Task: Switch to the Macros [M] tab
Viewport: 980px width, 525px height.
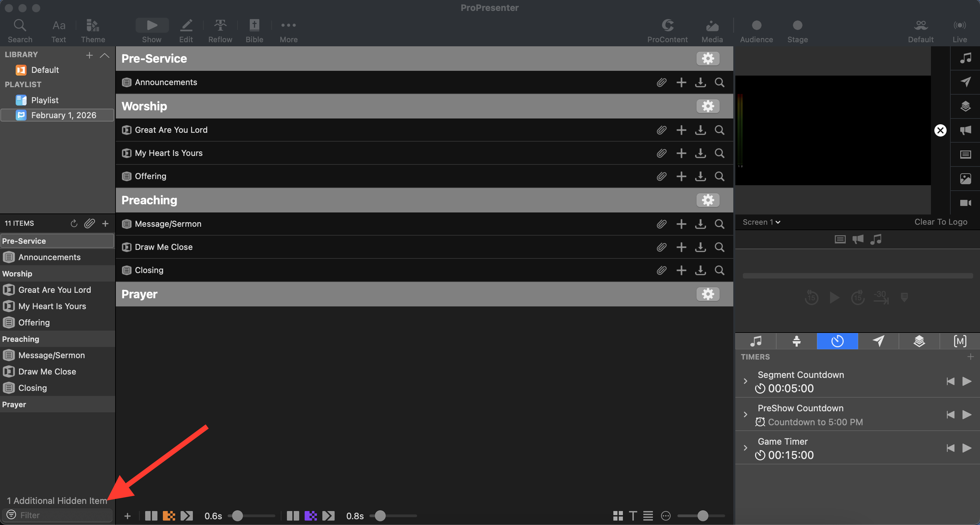Action: pyautogui.click(x=960, y=341)
